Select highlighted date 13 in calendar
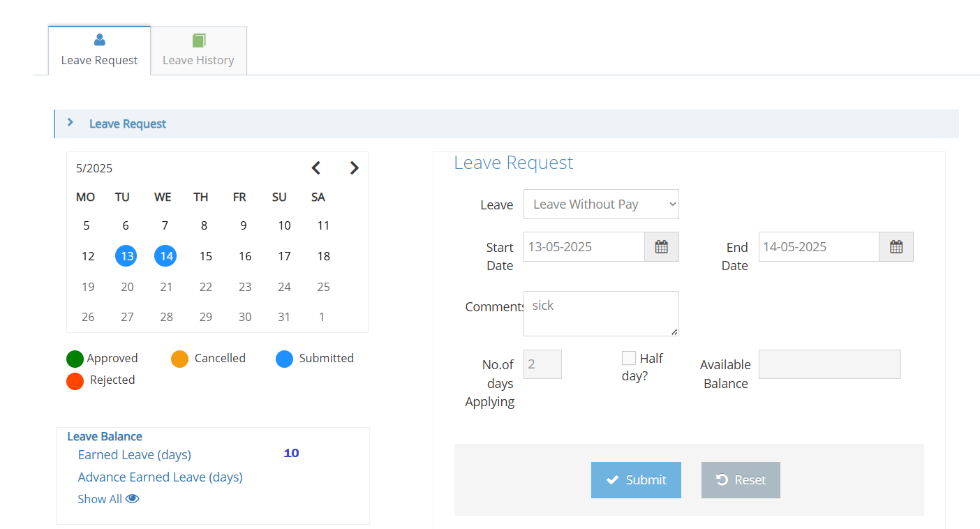Image resolution: width=980 pixels, height=529 pixels. [x=126, y=256]
